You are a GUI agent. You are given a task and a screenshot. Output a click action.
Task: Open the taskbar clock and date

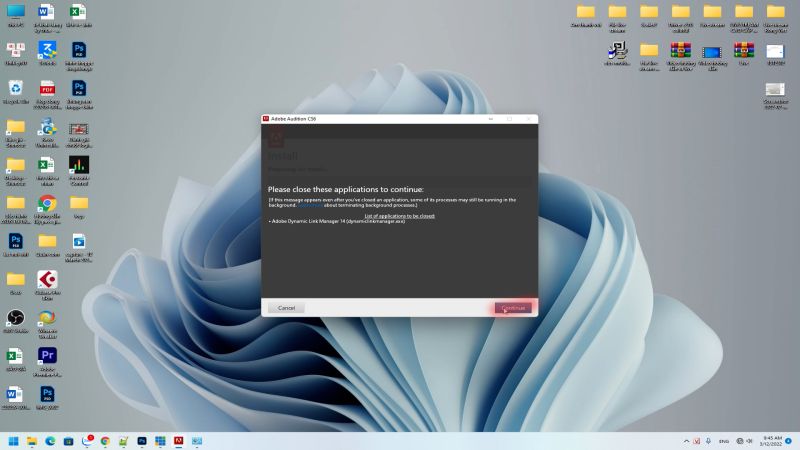(771, 441)
